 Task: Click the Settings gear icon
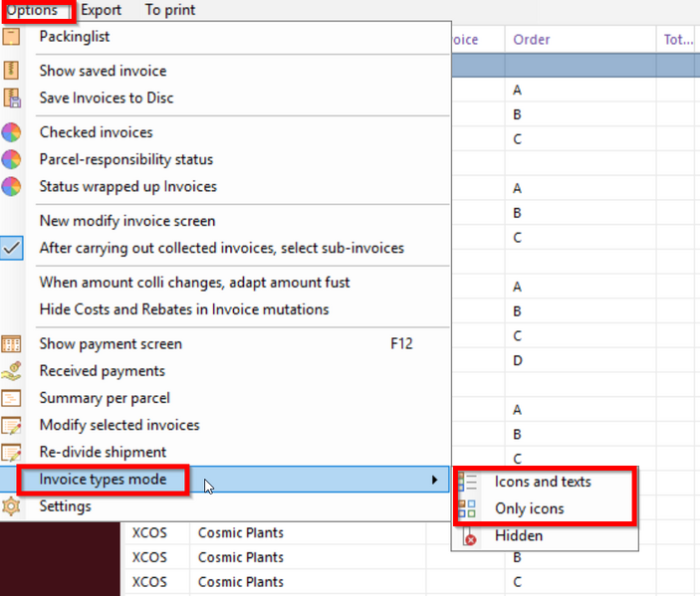click(x=11, y=506)
